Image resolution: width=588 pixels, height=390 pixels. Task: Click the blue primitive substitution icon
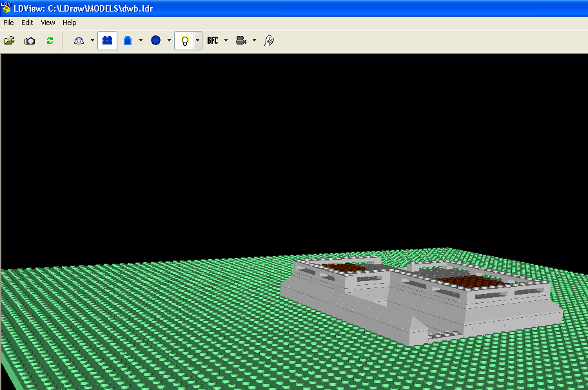[128, 41]
